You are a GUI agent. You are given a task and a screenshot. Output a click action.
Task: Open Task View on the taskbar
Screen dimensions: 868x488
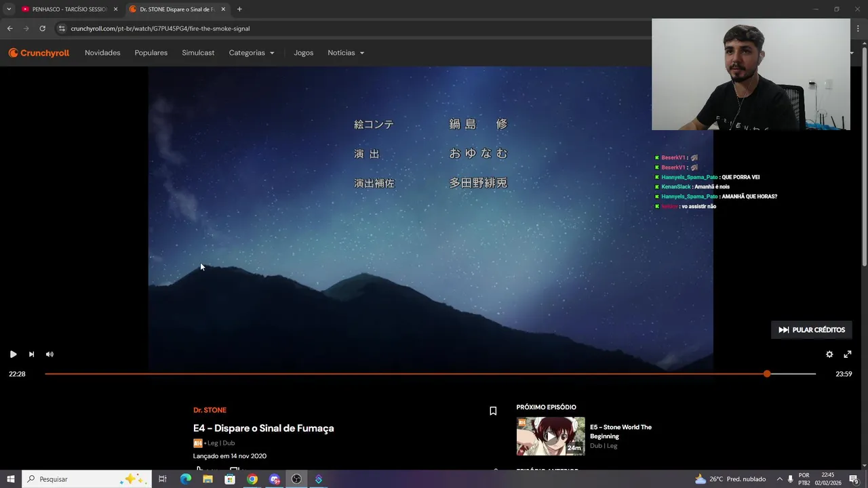click(163, 479)
